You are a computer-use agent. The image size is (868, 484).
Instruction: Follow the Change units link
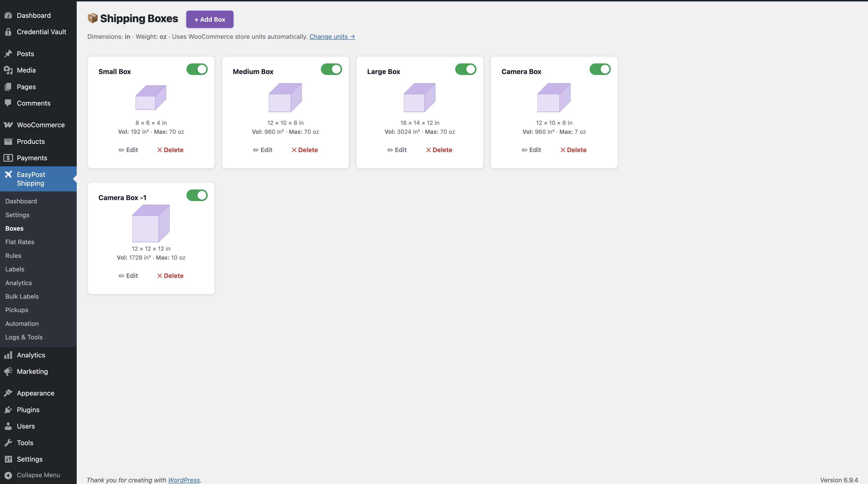point(332,37)
